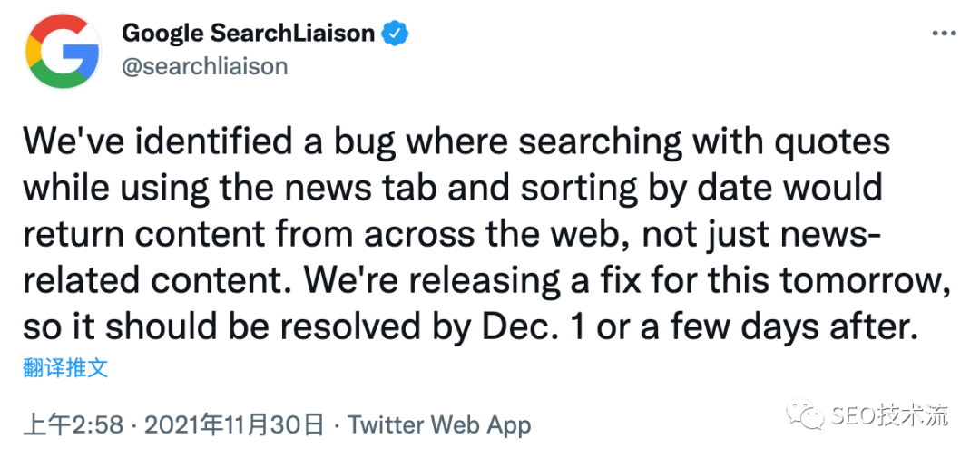The width and height of the screenshot is (980, 458).
Task: Open the three-dot more options menu
Action: pos(944,34)
